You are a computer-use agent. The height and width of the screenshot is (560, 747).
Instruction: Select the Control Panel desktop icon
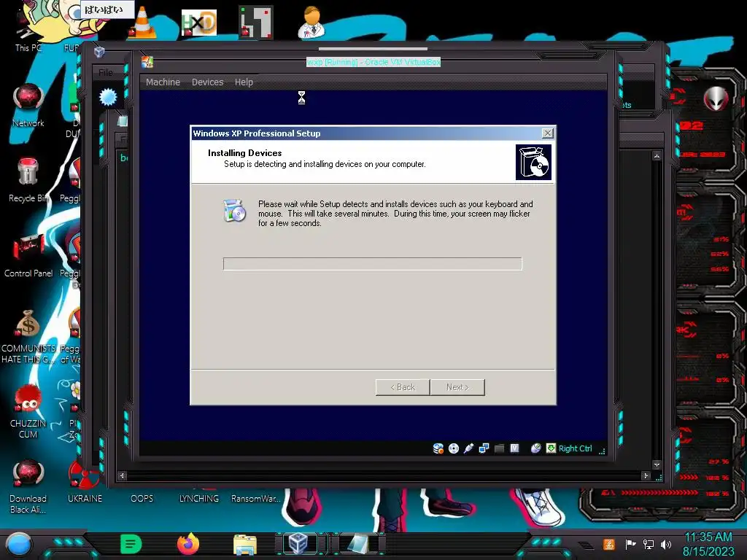[28, 255]
